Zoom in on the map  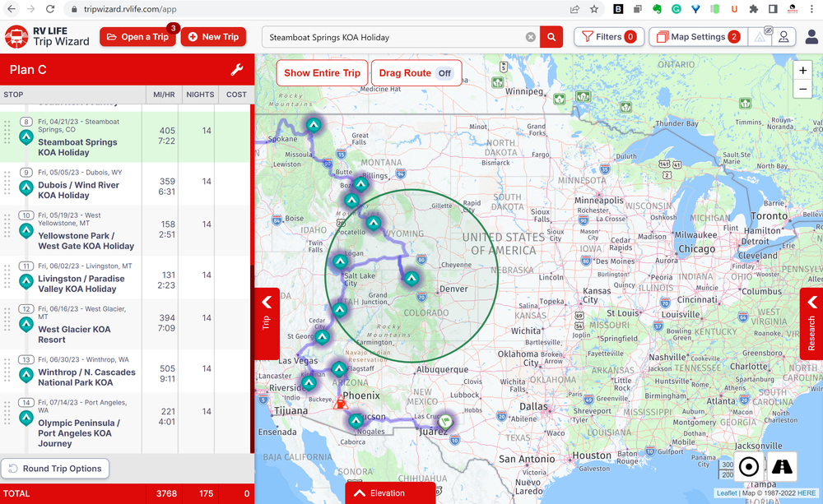pos(802,71)
